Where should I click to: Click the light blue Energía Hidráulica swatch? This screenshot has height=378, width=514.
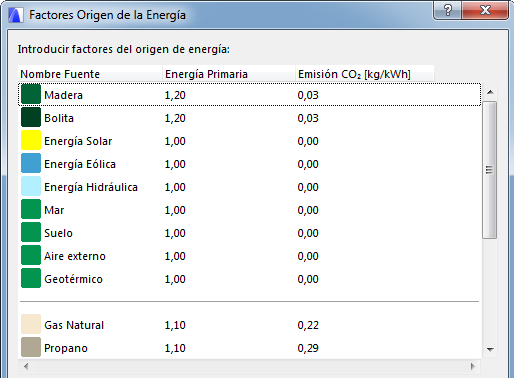31,186
